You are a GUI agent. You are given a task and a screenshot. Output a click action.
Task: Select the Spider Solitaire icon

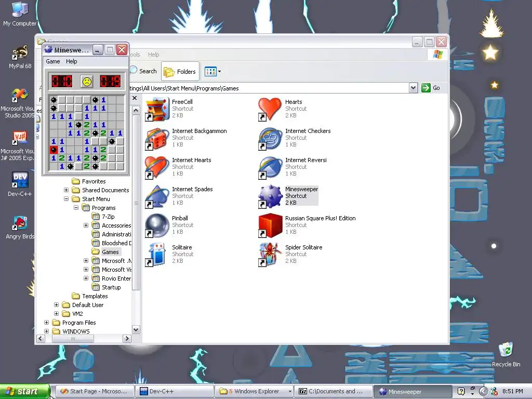270,255
